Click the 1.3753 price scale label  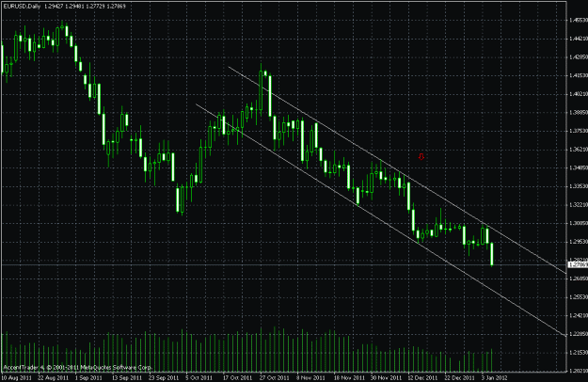(579, 131)
